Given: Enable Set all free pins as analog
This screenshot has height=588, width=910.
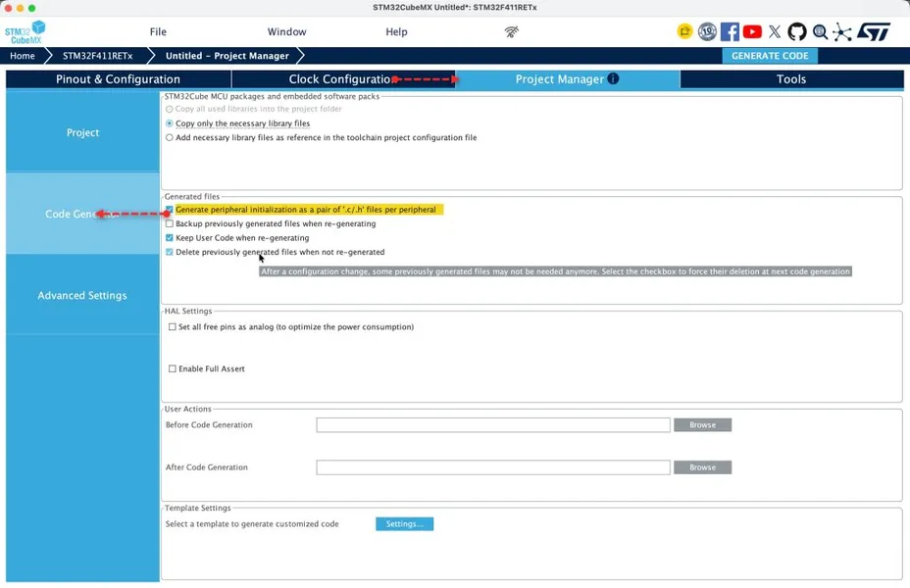Looking at the screenshot, I should 172,327.
